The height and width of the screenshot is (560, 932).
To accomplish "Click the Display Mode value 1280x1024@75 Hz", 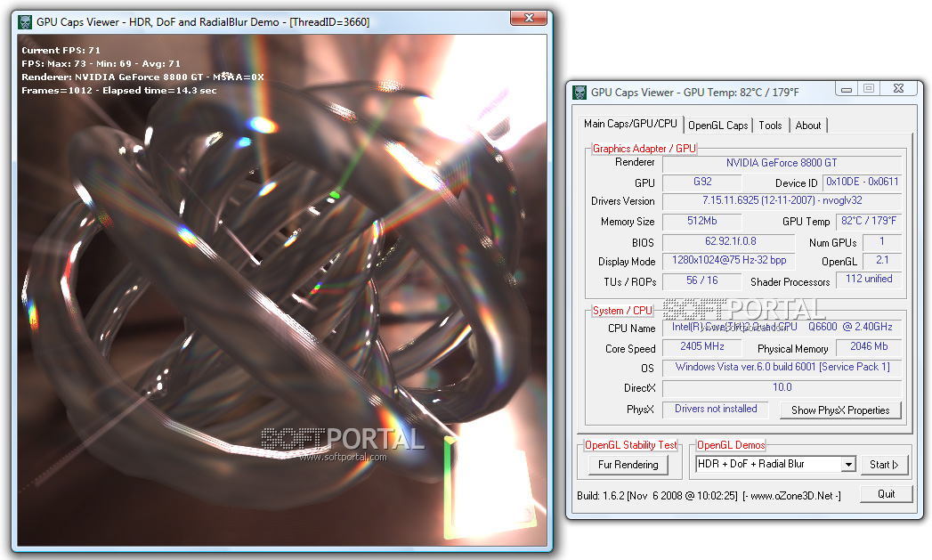I will [x=729, y=261].
